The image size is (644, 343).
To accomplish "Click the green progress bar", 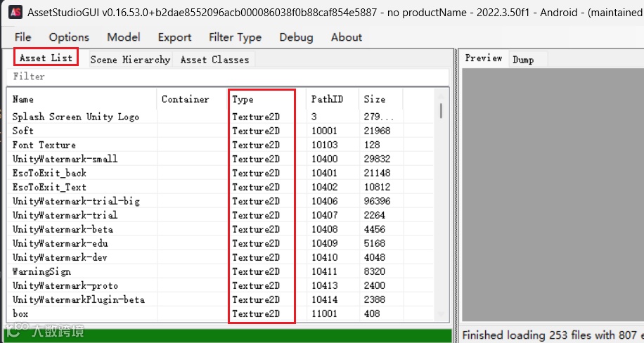I will pyautogui.click(x=228, y=335).
